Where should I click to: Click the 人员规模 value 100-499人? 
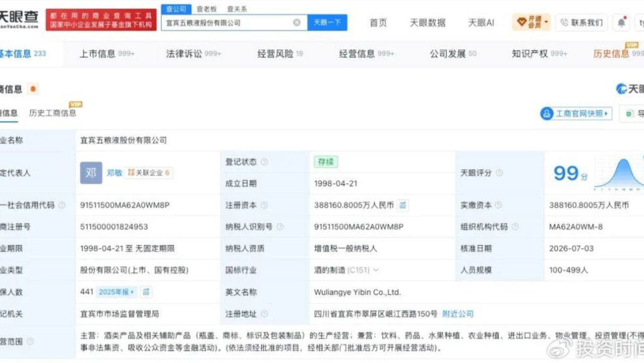[568, 270]
